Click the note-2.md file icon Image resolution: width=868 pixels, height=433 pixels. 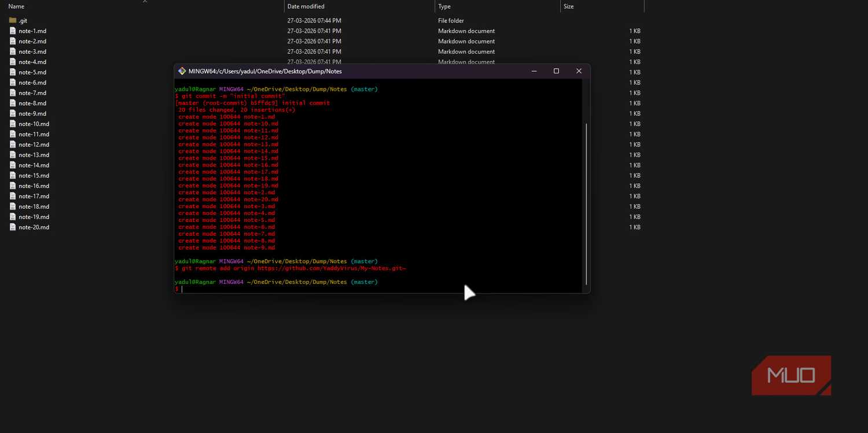(13, 41)
